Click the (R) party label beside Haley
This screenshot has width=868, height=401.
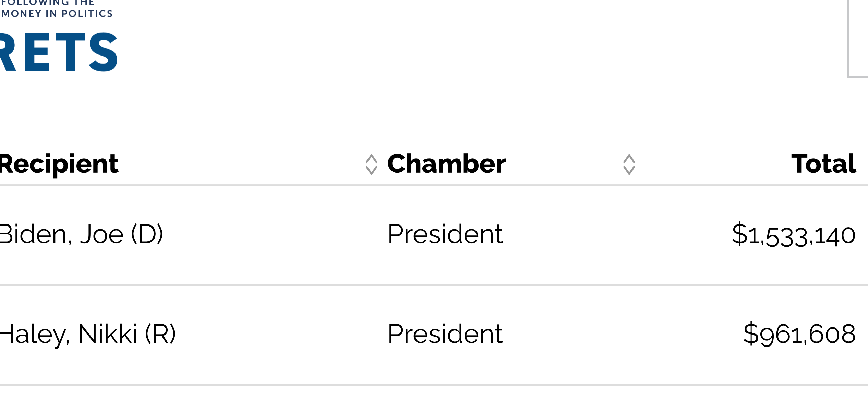[160, 334]
